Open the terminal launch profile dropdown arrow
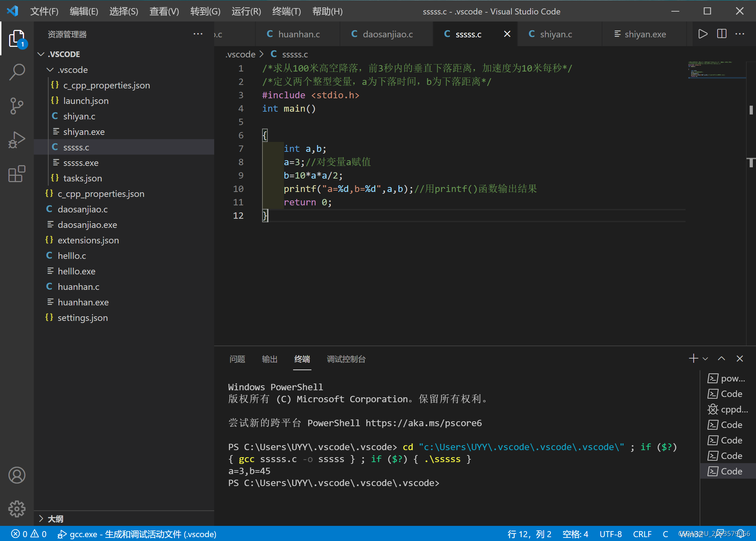 705,359
